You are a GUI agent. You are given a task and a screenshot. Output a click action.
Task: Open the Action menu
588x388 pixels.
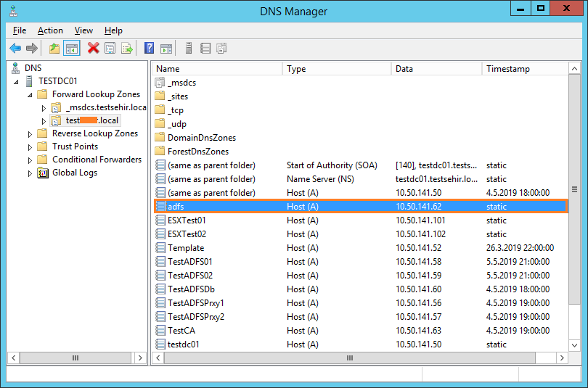pyautogui.click(x=50, y=30)
